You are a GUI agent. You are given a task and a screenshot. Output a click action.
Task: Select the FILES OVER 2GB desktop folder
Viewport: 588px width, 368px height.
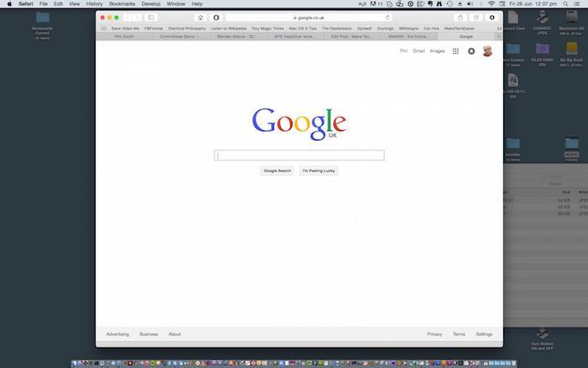pos(542,55)
